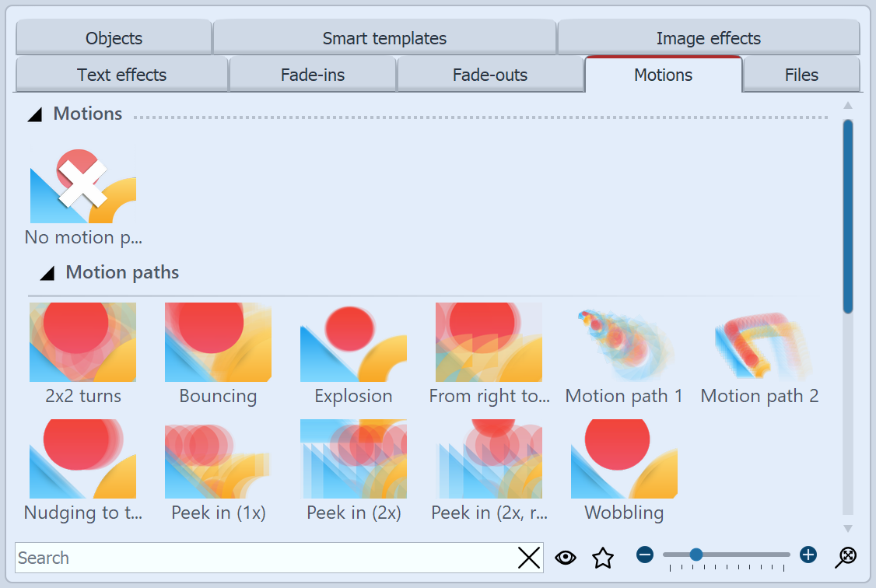Viewport: 876px width, 588px height.
Task: Apply the Wobbling motion effect
Action: 624,459
